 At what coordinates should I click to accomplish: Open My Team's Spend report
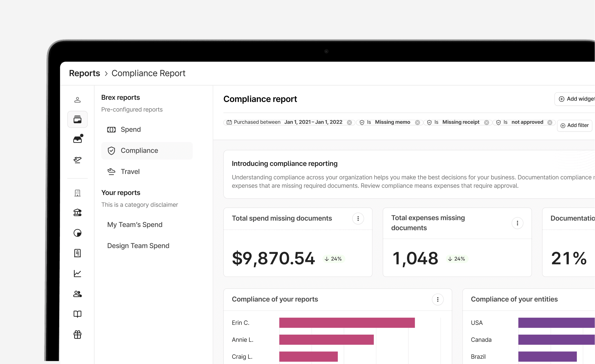135,225
